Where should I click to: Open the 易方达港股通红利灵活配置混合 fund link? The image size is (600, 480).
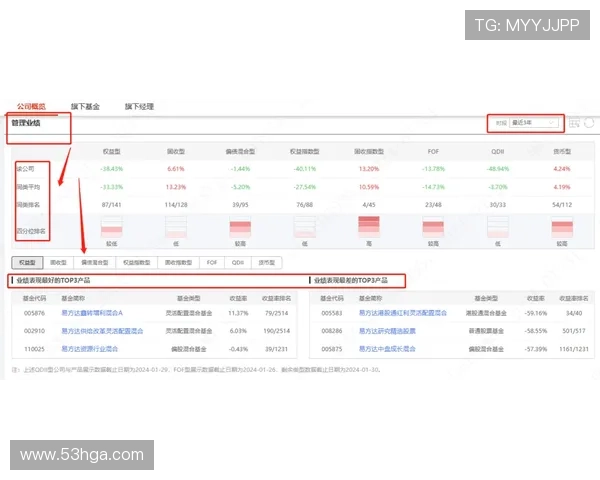coord(403,313)
